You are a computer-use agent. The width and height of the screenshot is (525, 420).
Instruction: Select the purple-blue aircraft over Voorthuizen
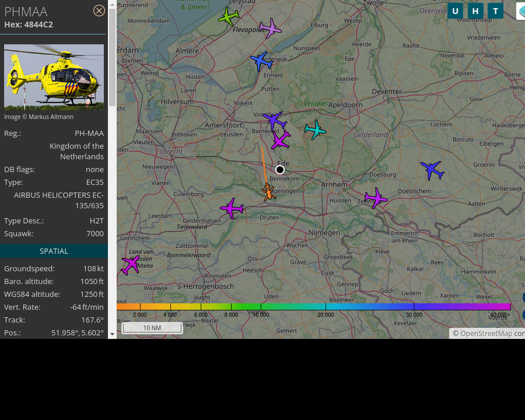coord(275,121)
